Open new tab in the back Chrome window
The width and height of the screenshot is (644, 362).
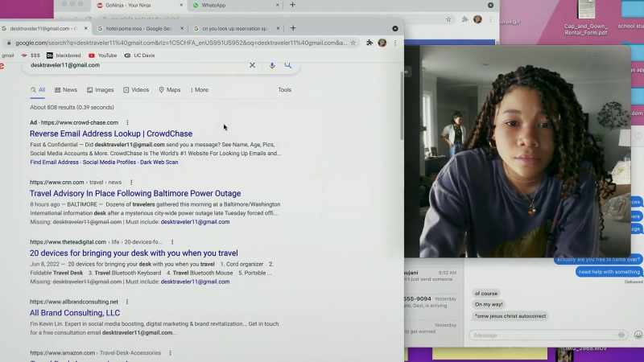click(292, 5)
